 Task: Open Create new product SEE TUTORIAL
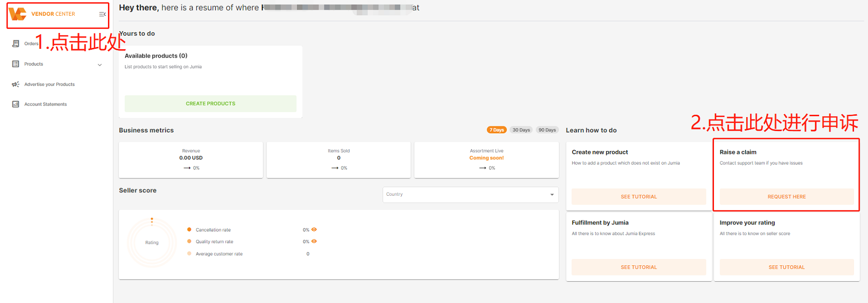click(639, 197)
